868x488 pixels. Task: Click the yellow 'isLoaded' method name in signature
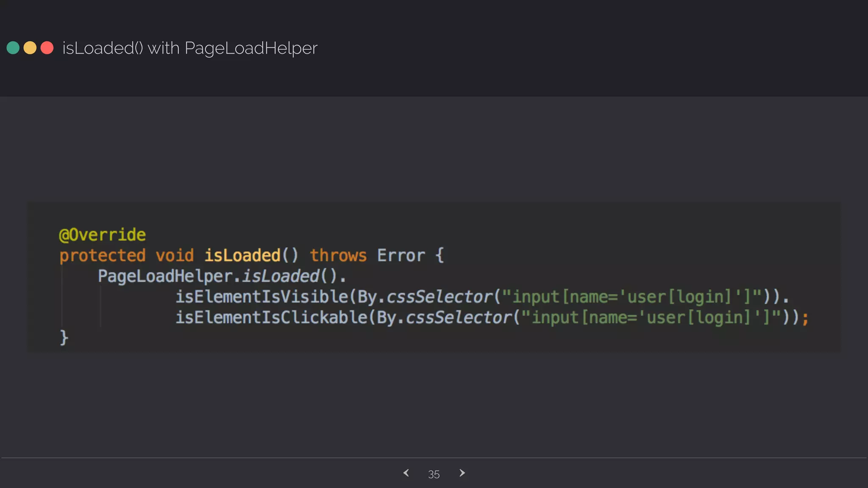(242, 255)
